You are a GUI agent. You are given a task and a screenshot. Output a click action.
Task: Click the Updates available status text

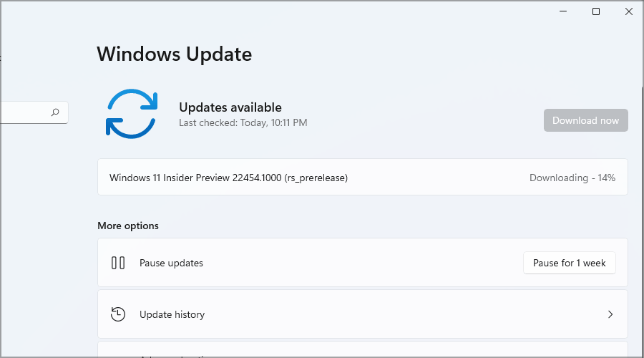(230, 107)
